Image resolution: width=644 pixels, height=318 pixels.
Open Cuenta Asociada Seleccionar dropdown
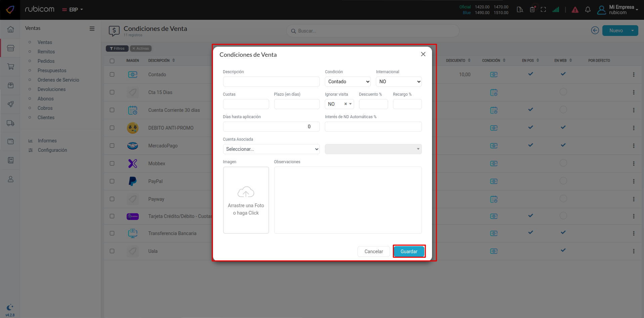271,149
